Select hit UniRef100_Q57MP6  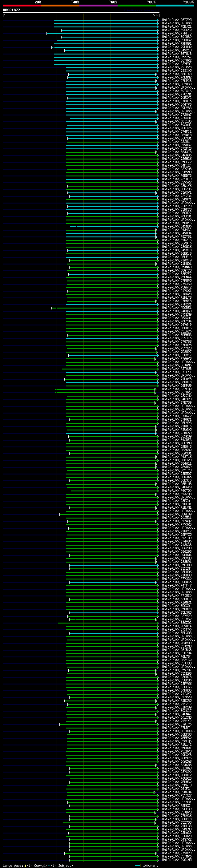click(176, 856)
